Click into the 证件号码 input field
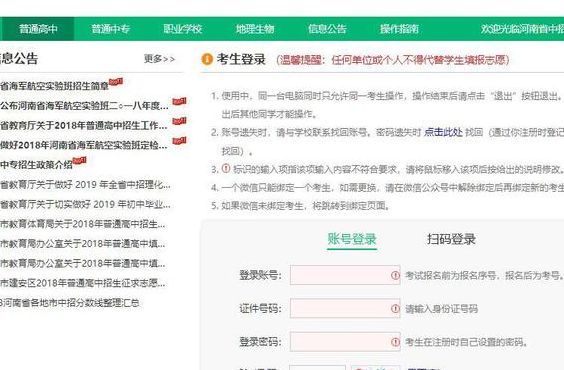This screenshot has height=370, width=564. [345, 308]
